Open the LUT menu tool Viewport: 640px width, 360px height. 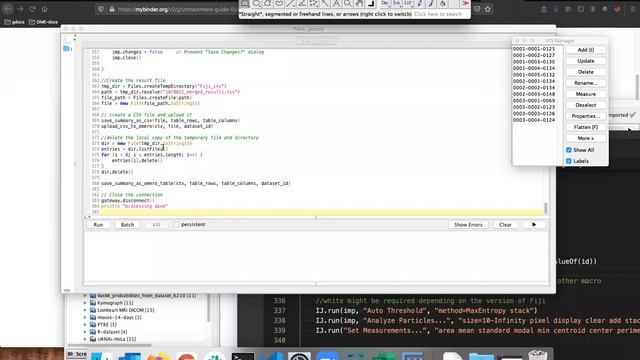tap(408, 4)
